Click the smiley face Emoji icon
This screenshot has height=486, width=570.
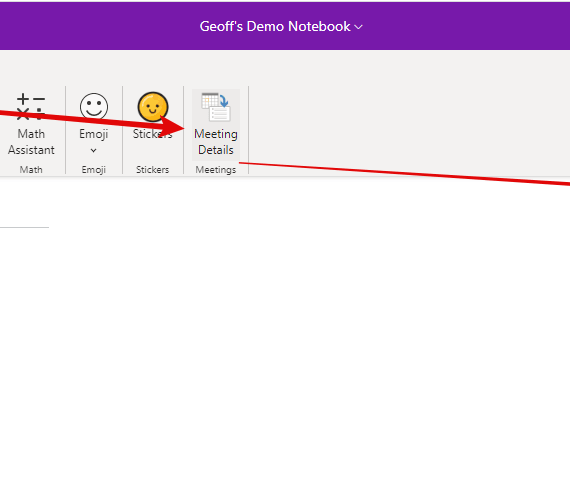point(94,107)
